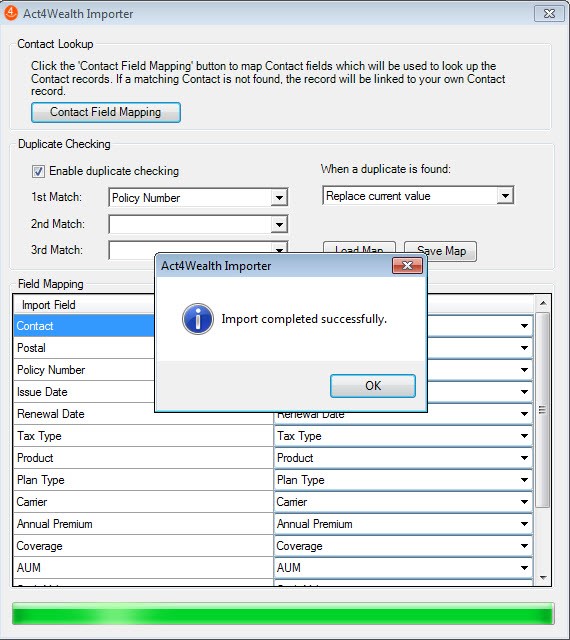Image resolution: width=570 pixels, height=640 pixels.
Task: Select the Annual Premium import field
Action: 143,524
